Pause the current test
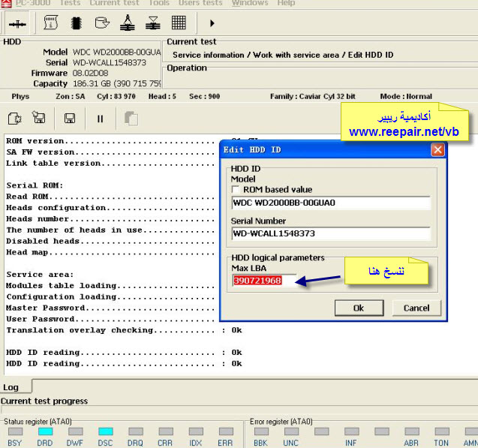 click(100, 119)
